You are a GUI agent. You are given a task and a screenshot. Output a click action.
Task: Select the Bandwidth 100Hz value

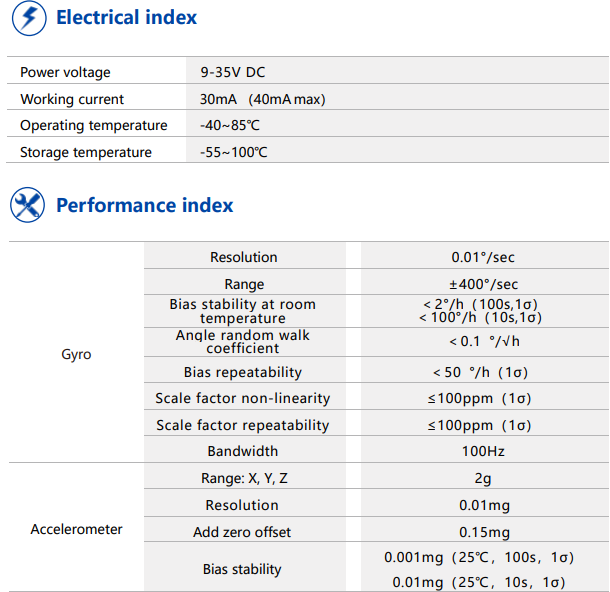coord(483,451)
